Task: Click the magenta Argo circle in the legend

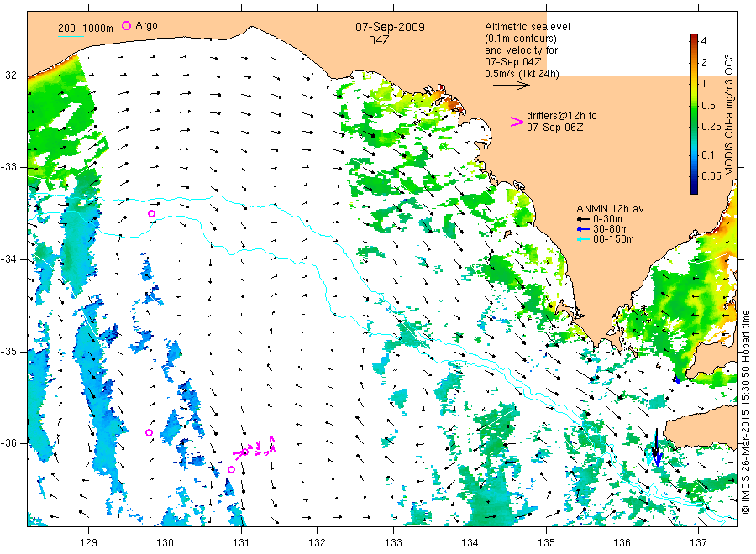Action: coord(126,25)
